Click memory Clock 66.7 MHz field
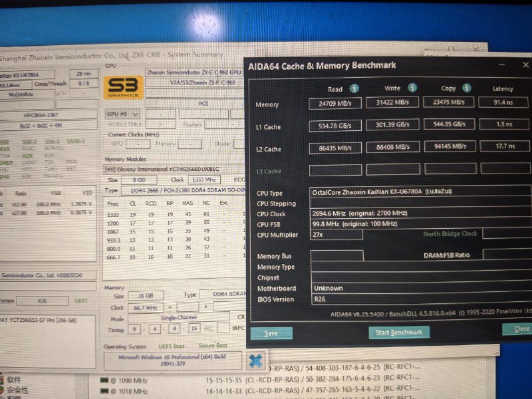Viewport: 532px width, 399px height. click(146, 307)
